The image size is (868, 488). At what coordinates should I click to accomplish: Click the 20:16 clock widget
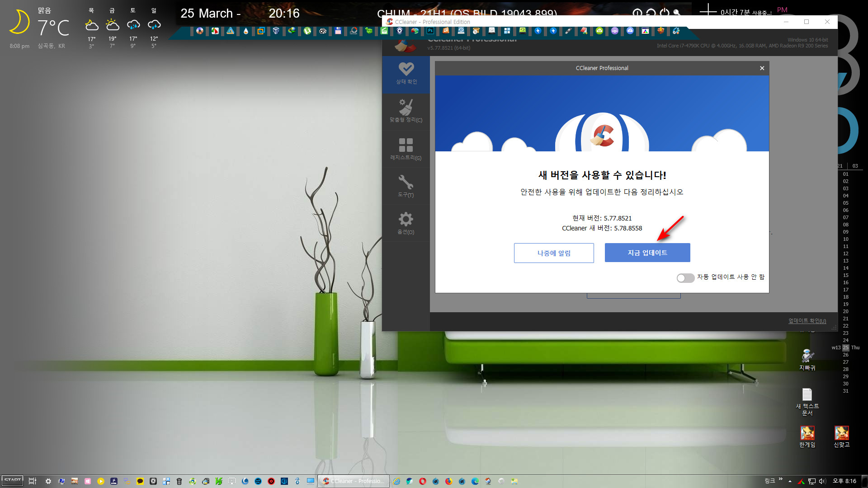284,14
